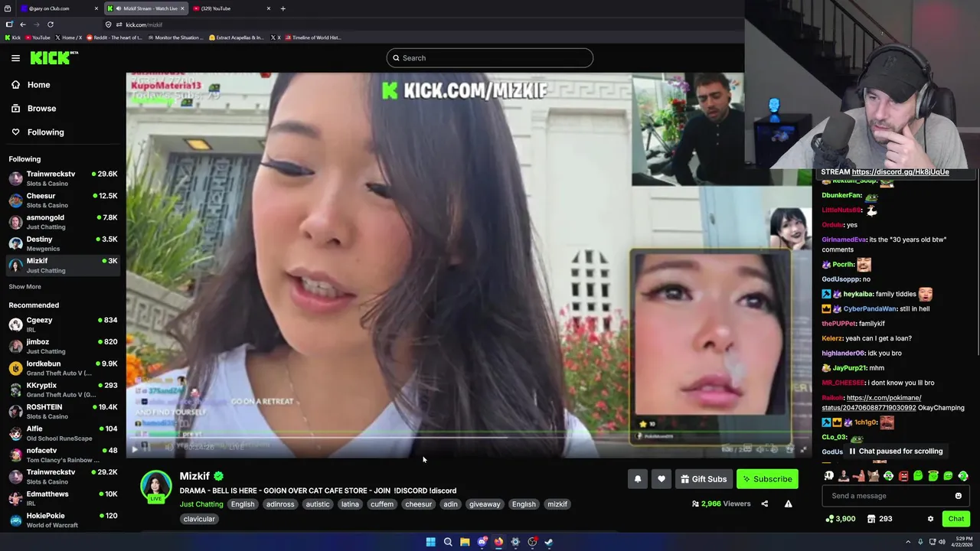Select the adinross tag
Screen dimensions: 980x551
(280, 504)
